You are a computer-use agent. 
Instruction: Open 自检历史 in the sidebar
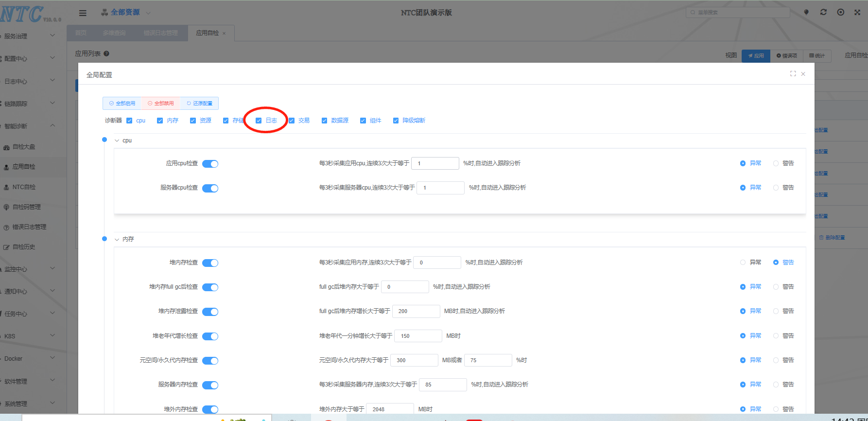point(24,247)
